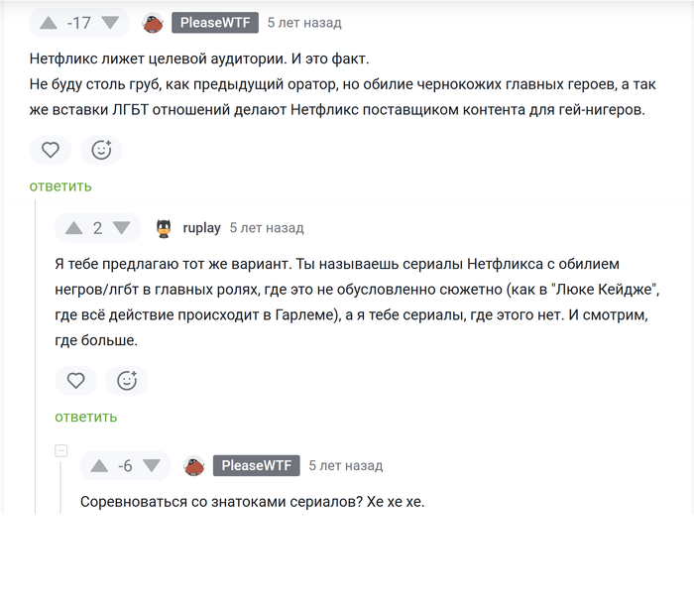The height and width of the screenshot is (616, 694).
Task: Downvote the PleaseWTF reply rated -6
Action: click(x=152, y=465)
